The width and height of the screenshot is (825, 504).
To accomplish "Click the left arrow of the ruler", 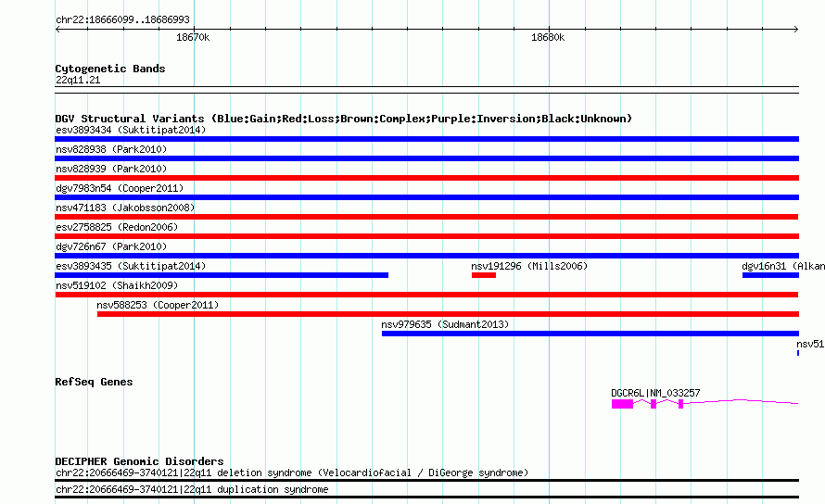I will tap(57, 30).
